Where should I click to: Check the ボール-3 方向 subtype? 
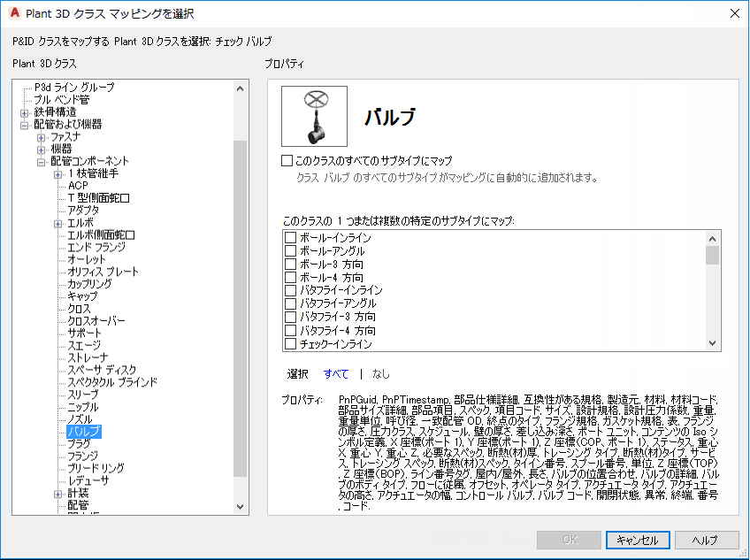[x=290, y=265]
